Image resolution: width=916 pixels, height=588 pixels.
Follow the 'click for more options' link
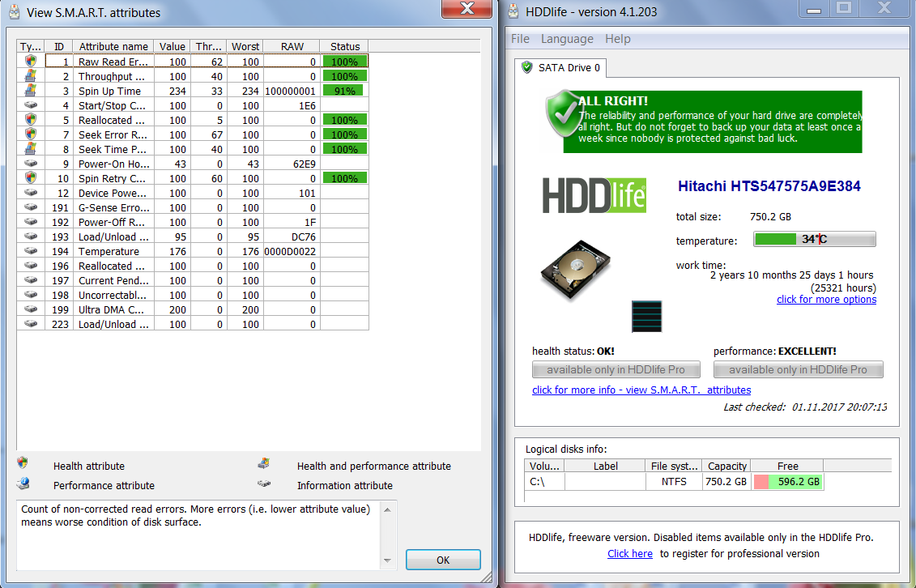pyautogui.click(x=826, y=300)
